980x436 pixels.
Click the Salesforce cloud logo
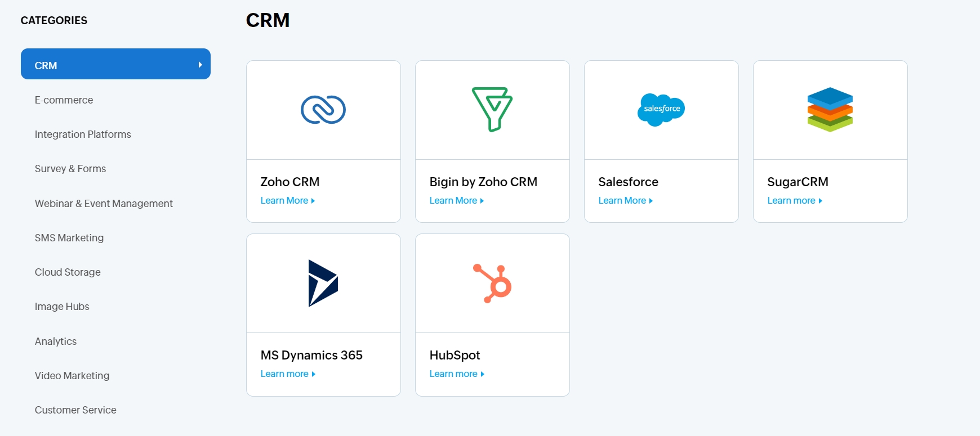click(x=661, y=110)
